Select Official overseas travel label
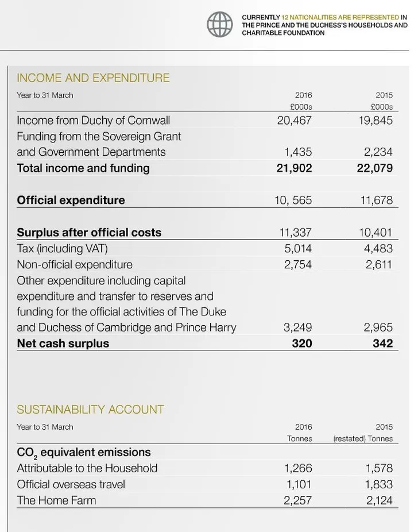 pyautogui.click(x=71, y=484)
